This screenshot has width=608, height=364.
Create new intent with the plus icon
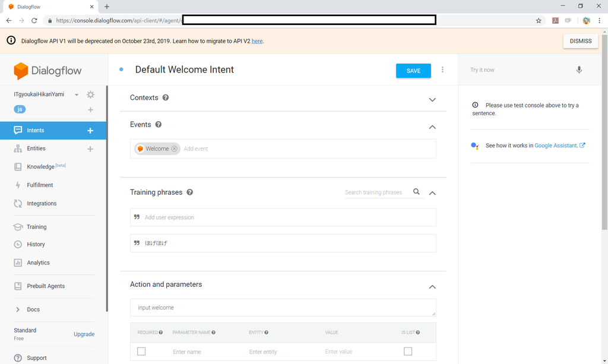coord(90,131)
